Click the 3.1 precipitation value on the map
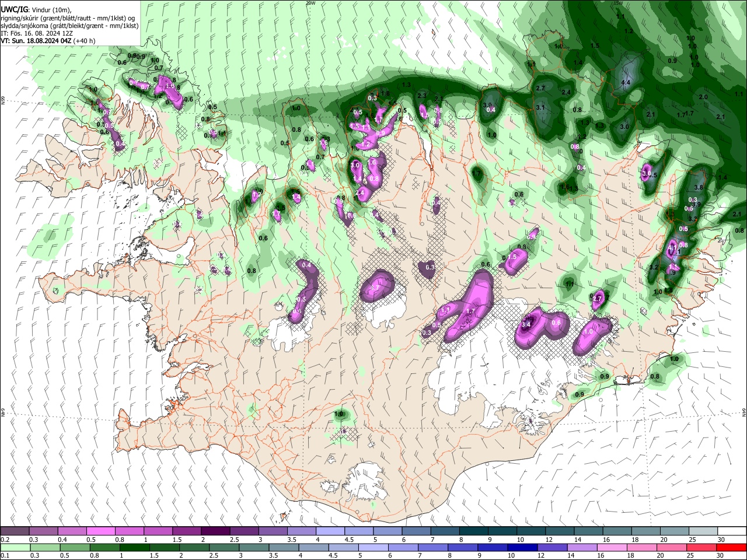 tap(540, 107)
